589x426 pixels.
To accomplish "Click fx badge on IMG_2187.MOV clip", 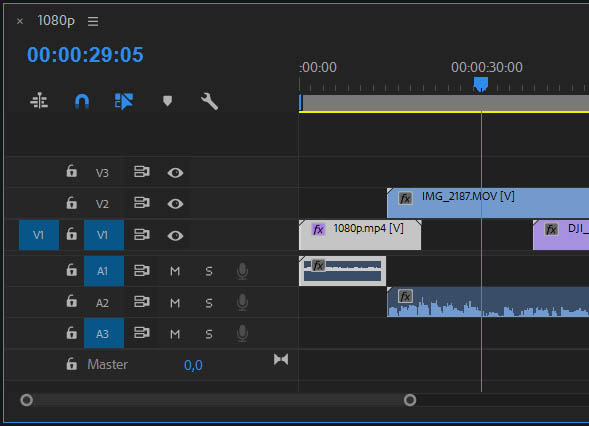I will point(405,198).
